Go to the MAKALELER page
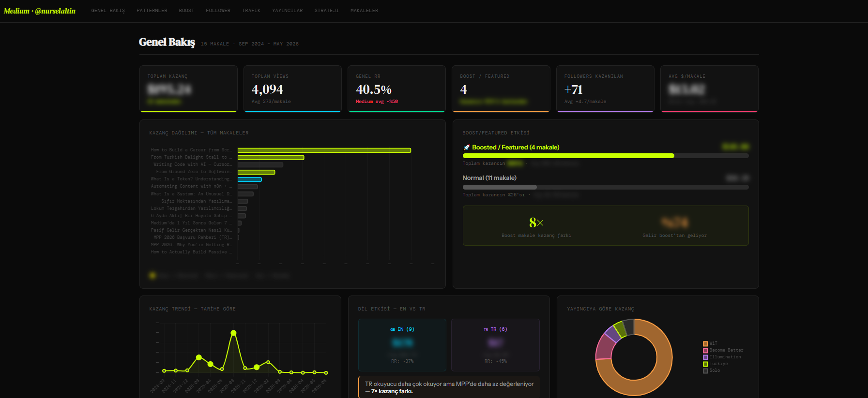This screenshot has width=868, height=398. [x=365, y=11]
